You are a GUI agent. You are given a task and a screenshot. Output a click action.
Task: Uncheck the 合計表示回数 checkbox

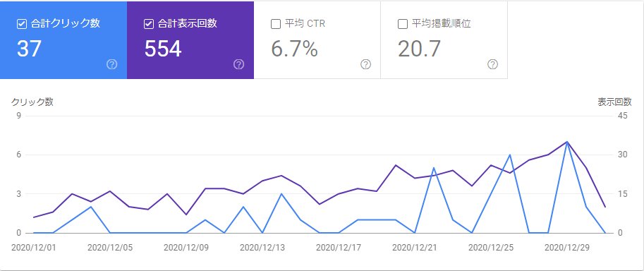[149, 24]
